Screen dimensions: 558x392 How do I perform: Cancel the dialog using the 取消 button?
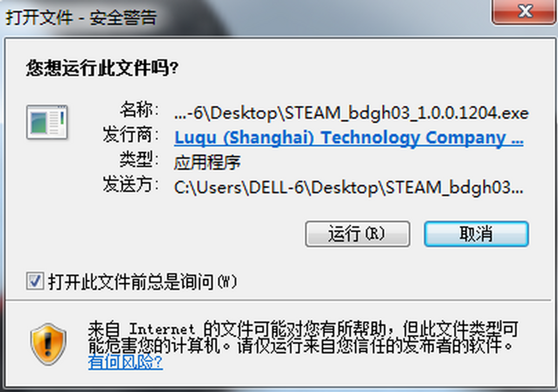pyautogui.click(x=476, y=234)
